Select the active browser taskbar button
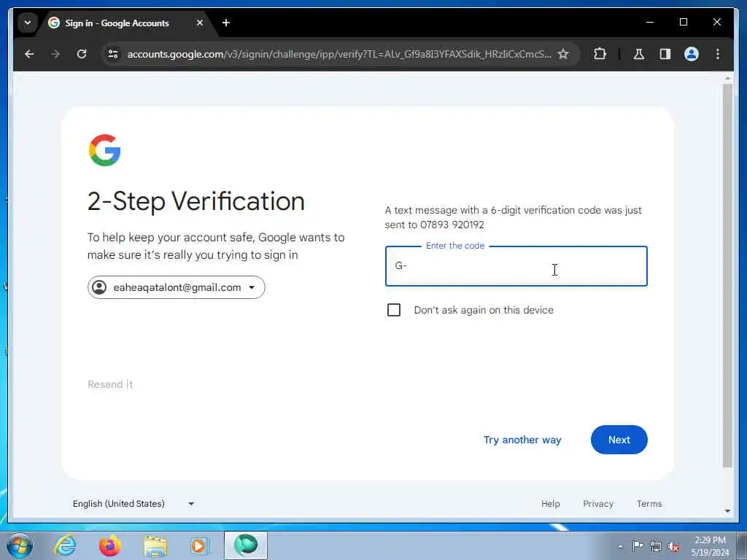This screenshot has width=747, height=560. tap(246, 545)
